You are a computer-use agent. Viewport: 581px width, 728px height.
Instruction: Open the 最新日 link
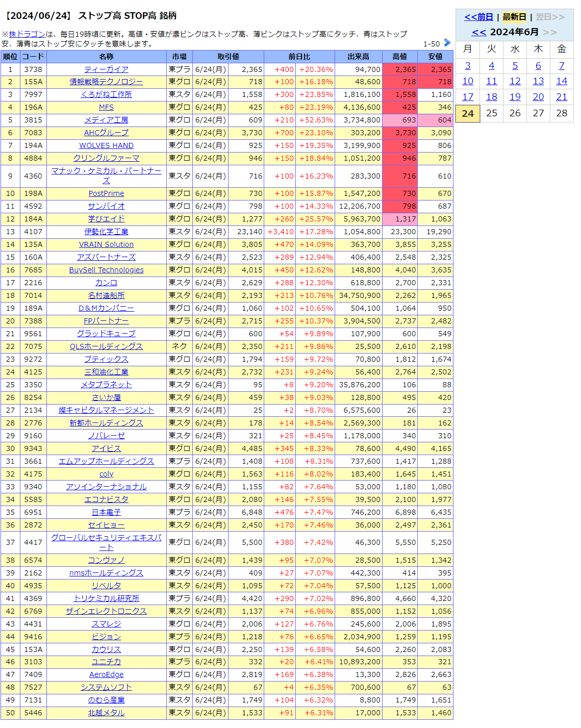coord(514,17)
